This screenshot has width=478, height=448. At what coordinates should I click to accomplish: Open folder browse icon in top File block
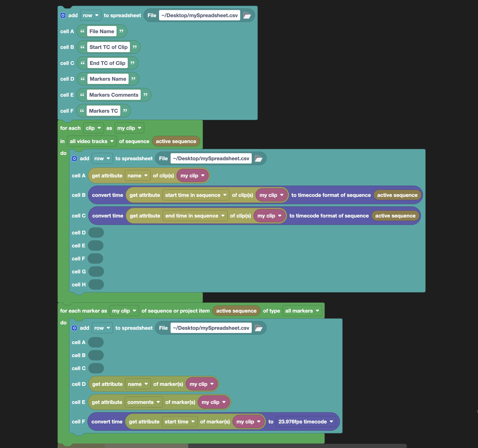click(247, 15)
